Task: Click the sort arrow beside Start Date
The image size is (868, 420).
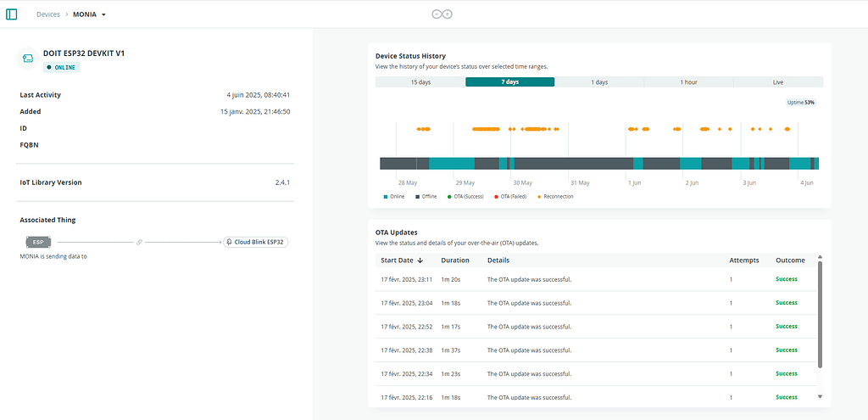Action: (420, 260)
